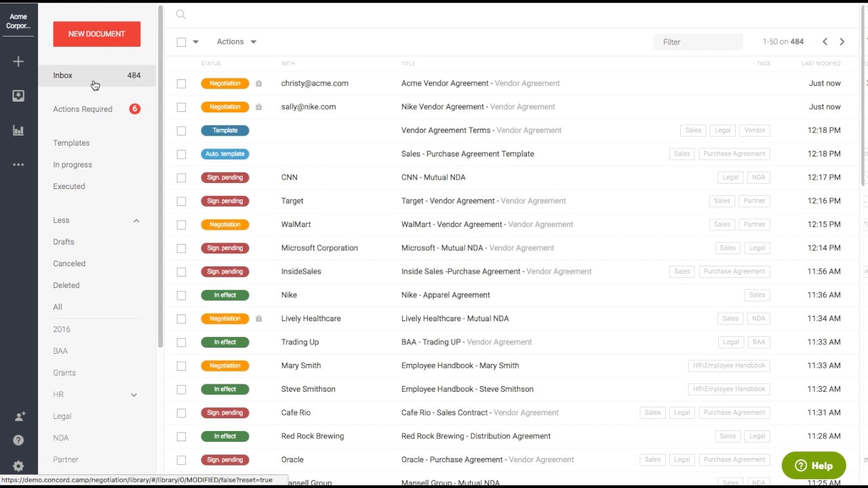Collapse the Less section in the sidebar
Image resolution: width=868 pixels, height=488 pixels.
[x=136, y=220]
